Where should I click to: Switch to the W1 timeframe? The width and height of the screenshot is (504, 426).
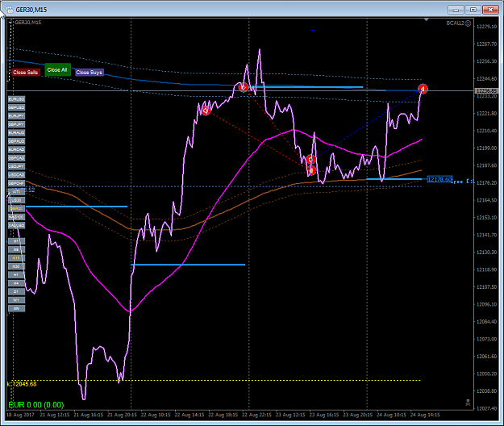click(16, 300)
